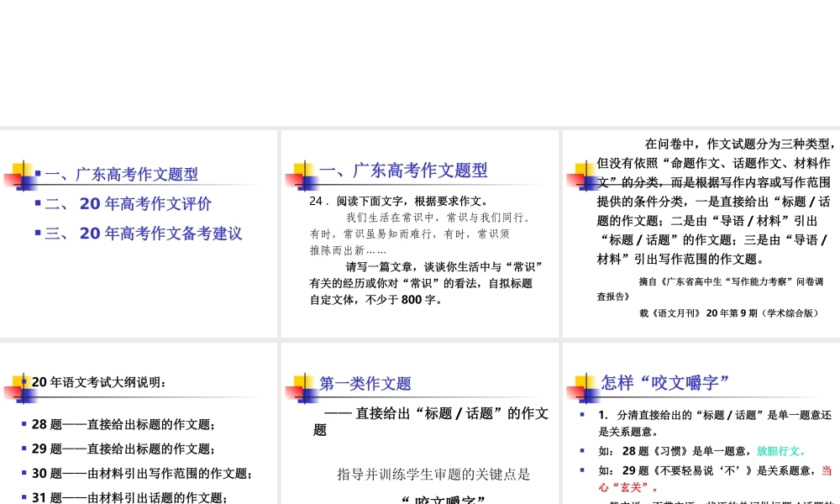840x504 pixels.
Task: Open the slide quoting the questionnaire report
Action: click(x=701, y=234)
